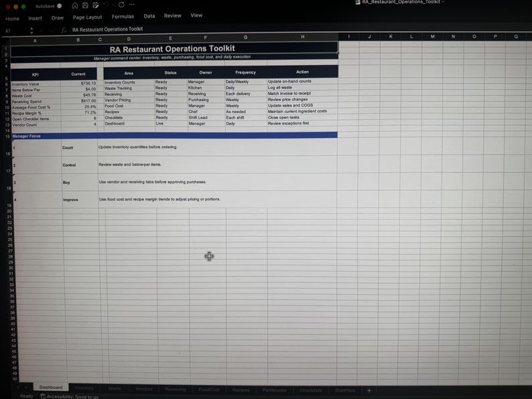Screen dimensions: 532x399
Task: Select the Chef owner cell
Action: coord(206,112)
